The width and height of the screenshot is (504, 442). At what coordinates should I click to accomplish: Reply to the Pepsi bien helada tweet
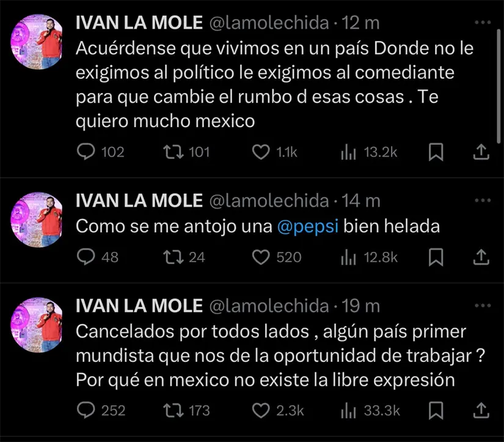click(x=86, y=257)
